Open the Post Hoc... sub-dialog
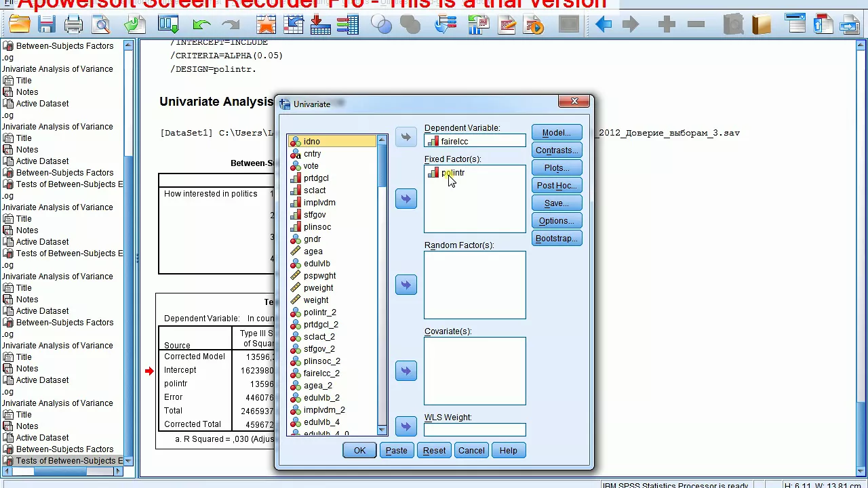 (557, 186)
